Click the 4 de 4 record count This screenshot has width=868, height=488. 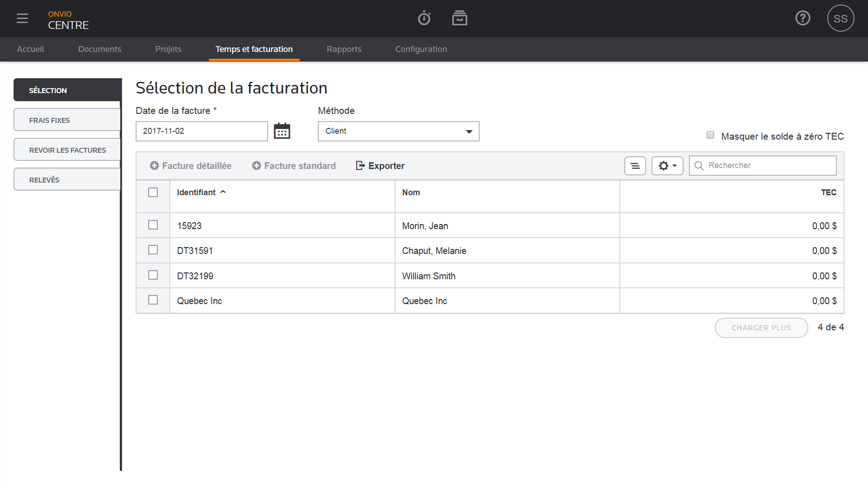pos(830,327)
